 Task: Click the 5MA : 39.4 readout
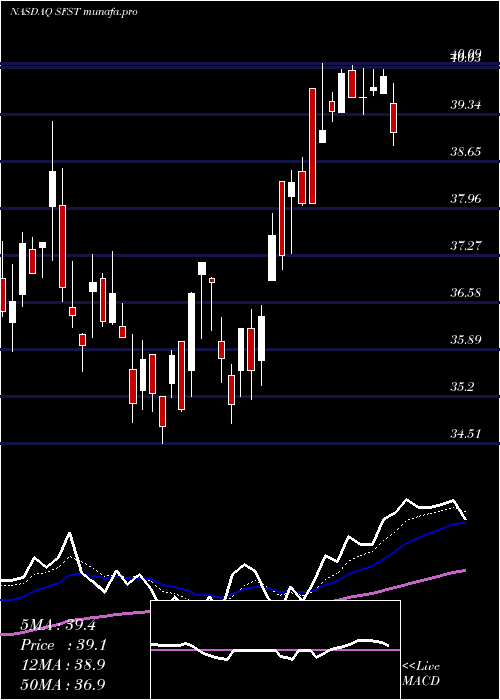point(58,625)
